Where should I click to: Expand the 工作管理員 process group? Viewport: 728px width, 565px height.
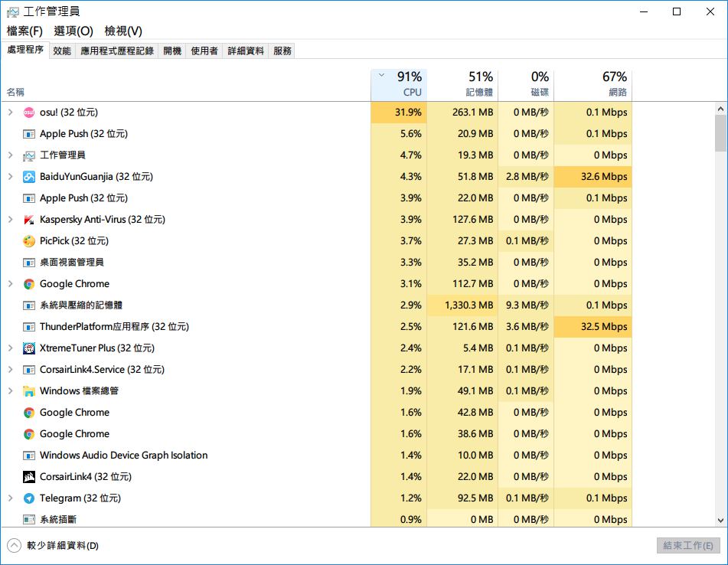[x=10, y=155]
